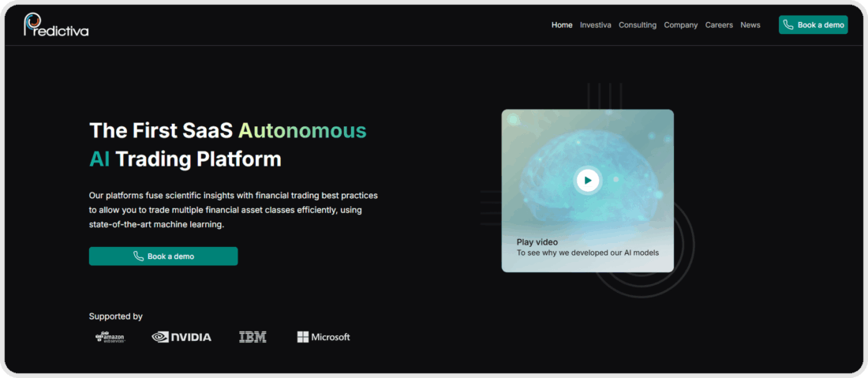Navigate to the Careers page
The image size is (868, 378).
click(719, 25)
